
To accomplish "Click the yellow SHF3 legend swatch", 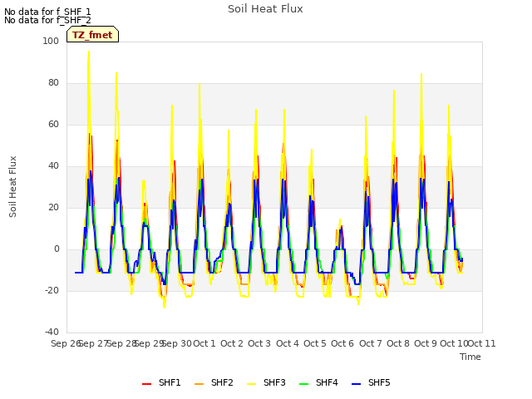I will click(251, 384).
